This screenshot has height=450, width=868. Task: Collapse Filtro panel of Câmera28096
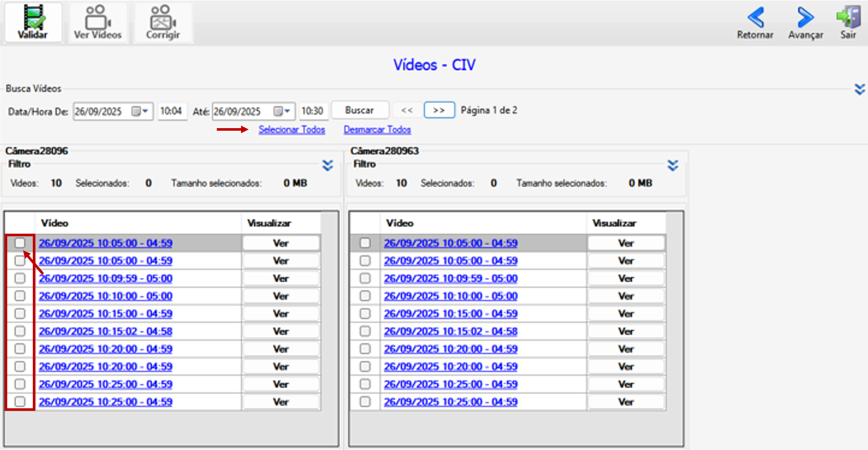[328, 165]
